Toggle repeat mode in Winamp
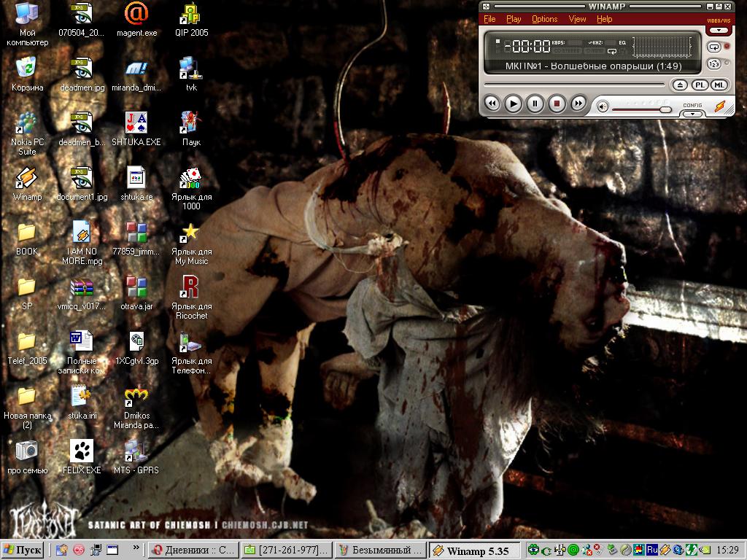The height and width of the screenshot is (560, 747). 714,47
